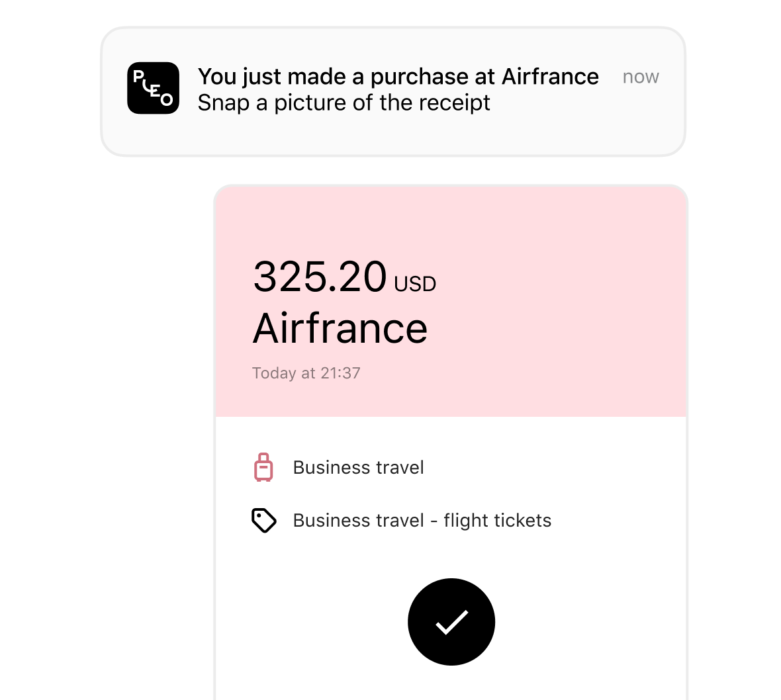Click the tag icon next to flight tickets
The width and height of the screenshot is (781, 700).
pyautogui.click(x=263, y=520)
